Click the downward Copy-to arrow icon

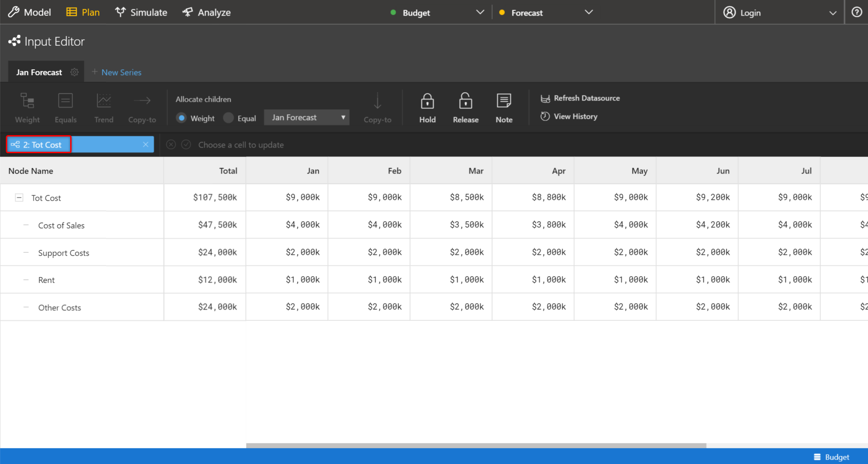pyautogui.click(x=377, y=100)
